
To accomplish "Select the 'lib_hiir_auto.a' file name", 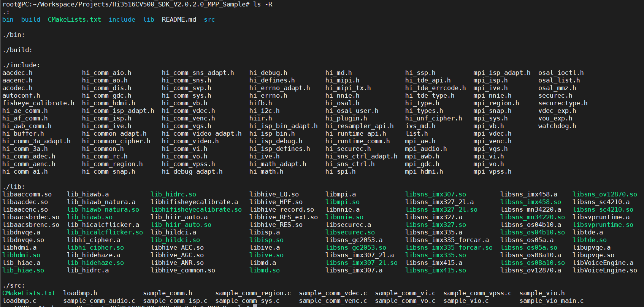I will [179, 217].
